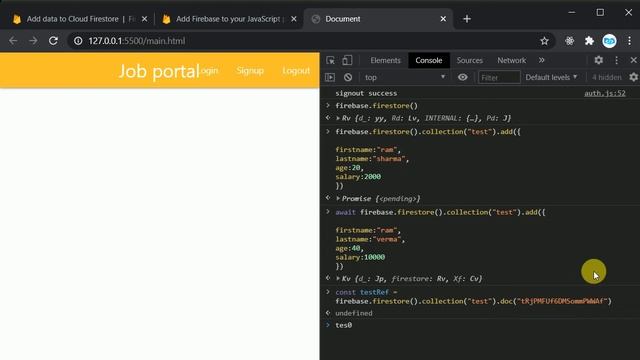Open the Extensions puzzle icon
Image resolution: width=640 pixels, height=360 pixels.
589,41
